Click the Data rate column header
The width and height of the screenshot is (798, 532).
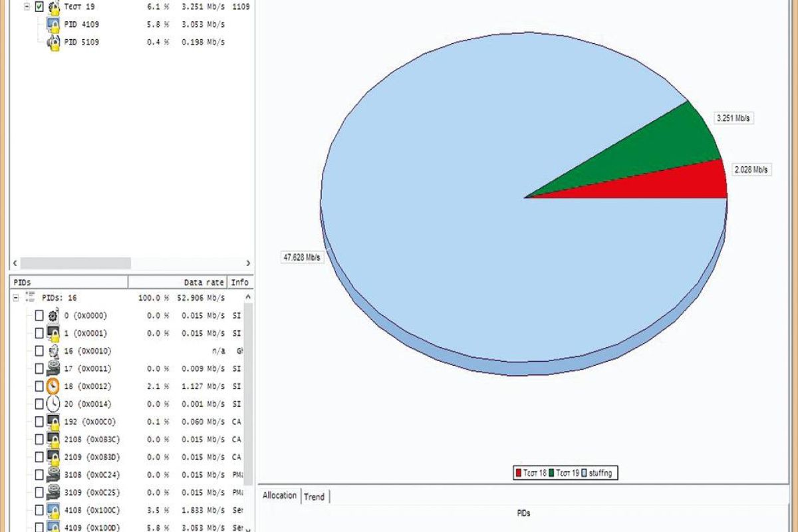pyautogui.click(x=203, y=283)
